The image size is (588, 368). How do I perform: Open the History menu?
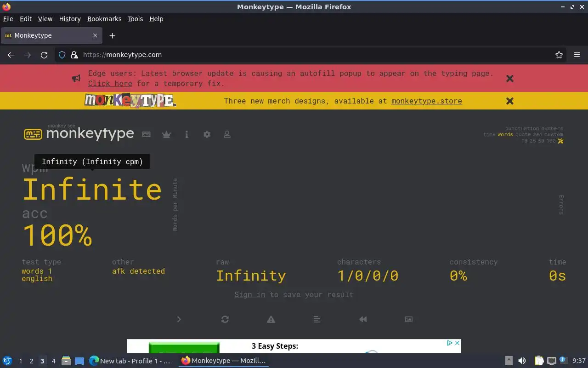70,19
